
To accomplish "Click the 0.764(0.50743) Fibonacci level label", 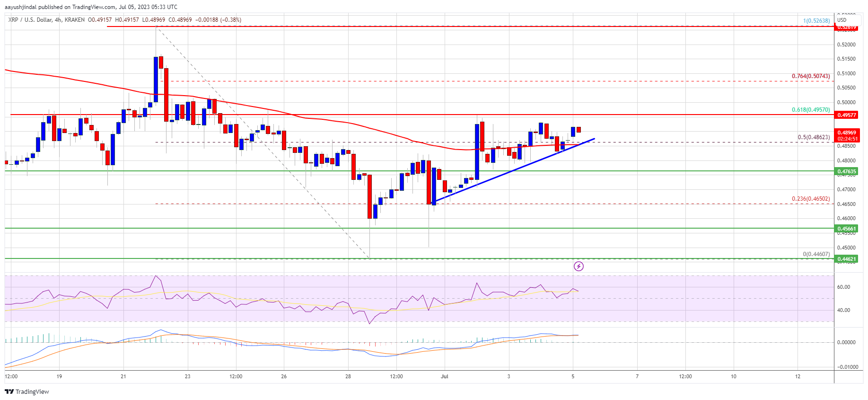I will click(811, 76).
